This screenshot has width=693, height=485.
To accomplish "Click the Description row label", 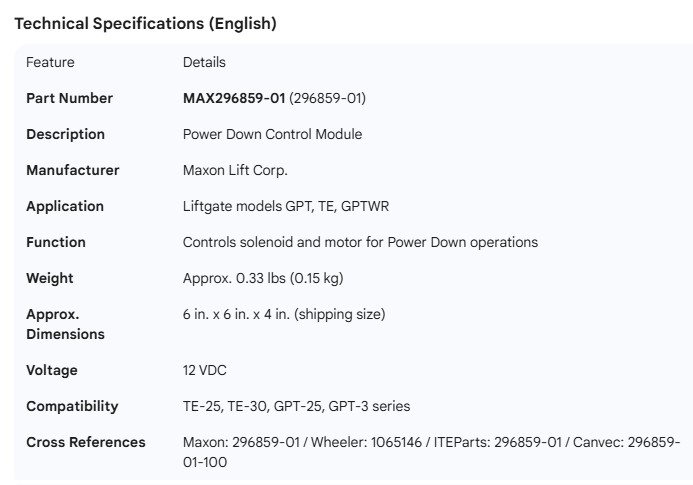I will point(65,134).
